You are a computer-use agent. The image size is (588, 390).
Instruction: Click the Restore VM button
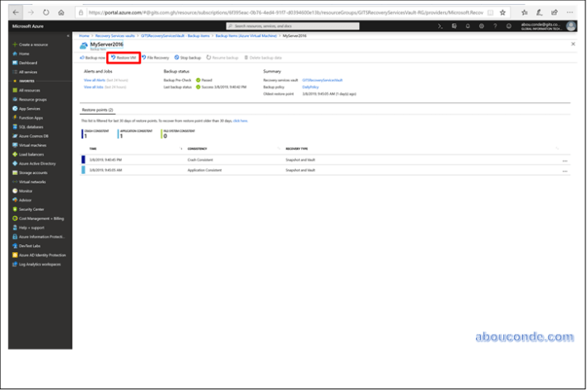(124, 58)
